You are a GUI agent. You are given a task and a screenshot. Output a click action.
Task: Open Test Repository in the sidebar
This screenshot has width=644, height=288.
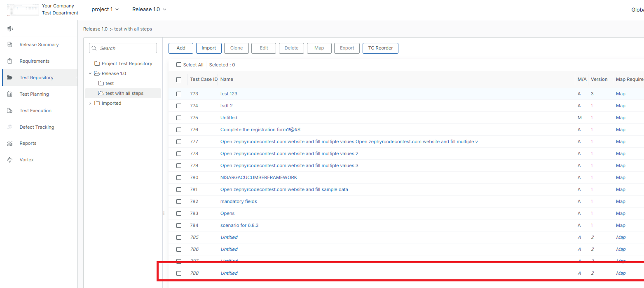click(x=36, y=78)
